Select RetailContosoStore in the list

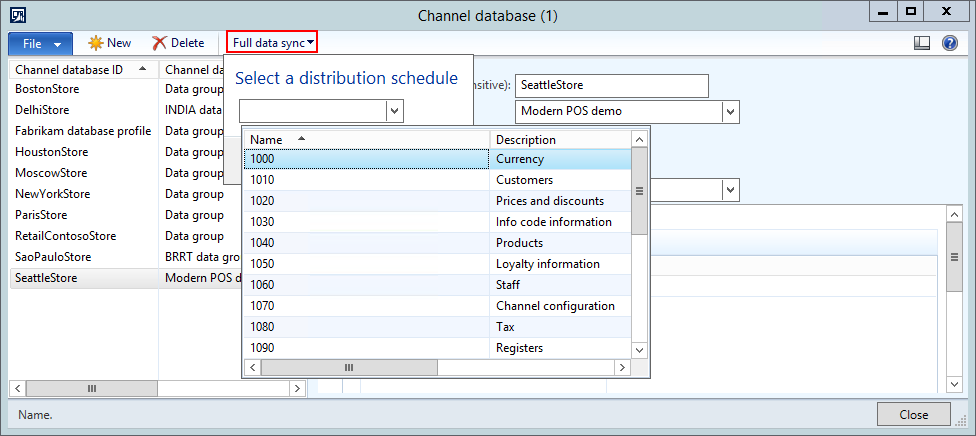pos(83,236)
